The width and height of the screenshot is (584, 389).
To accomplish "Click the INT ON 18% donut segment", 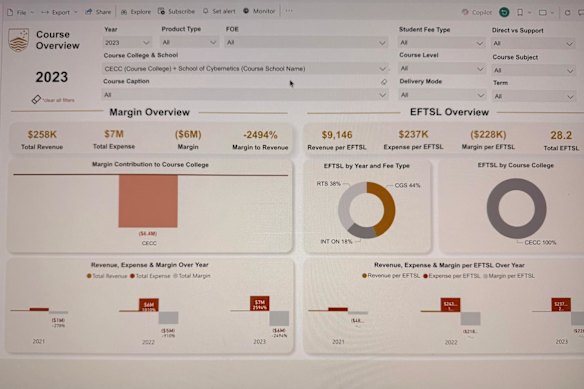I will [x=362, y=232].
